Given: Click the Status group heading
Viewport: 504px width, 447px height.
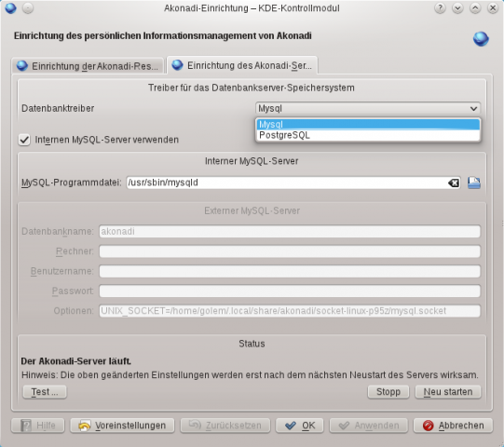Looking at the screenshot, I should pyautogui.click(x=252, y=344).
